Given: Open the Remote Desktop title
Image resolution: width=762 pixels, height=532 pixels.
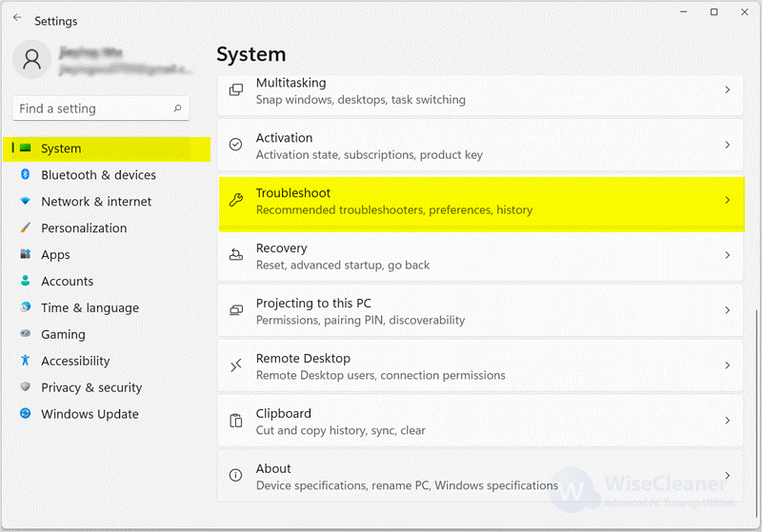Looking at the screenshot, I should (303, 358).
